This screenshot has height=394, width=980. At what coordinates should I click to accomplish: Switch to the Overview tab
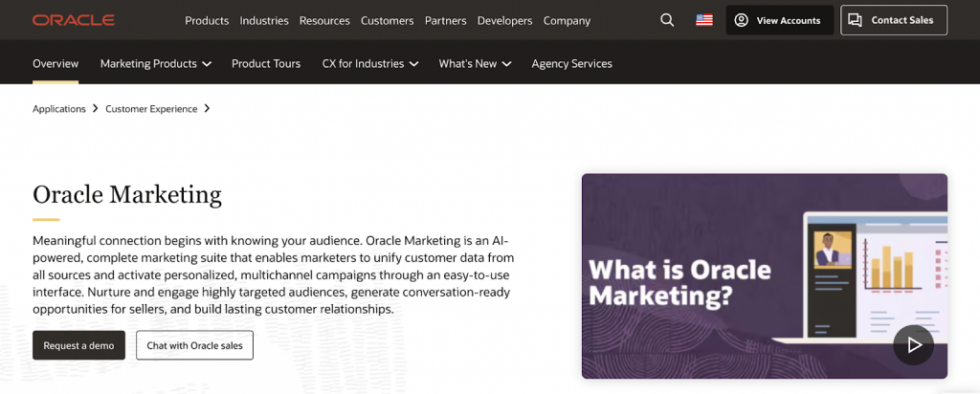coord(56,63)
